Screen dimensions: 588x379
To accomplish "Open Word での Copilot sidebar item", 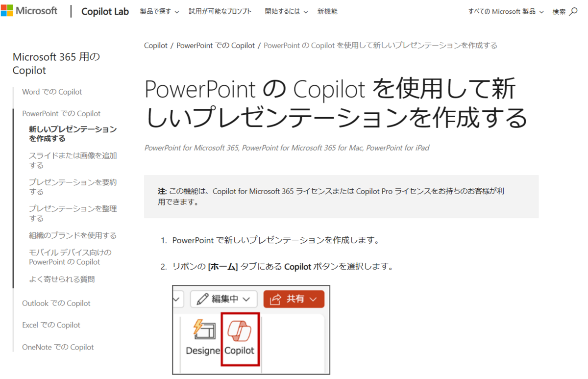I will (x=52, y=92).
